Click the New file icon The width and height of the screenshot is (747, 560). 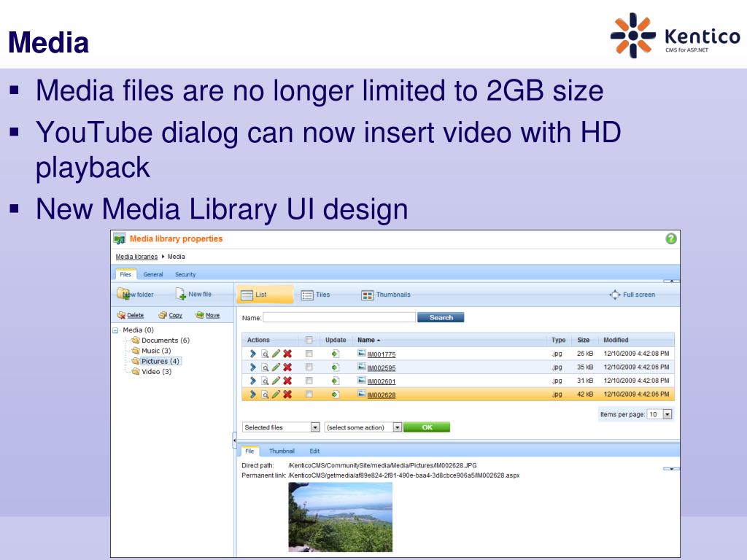[x=181, y=294]
